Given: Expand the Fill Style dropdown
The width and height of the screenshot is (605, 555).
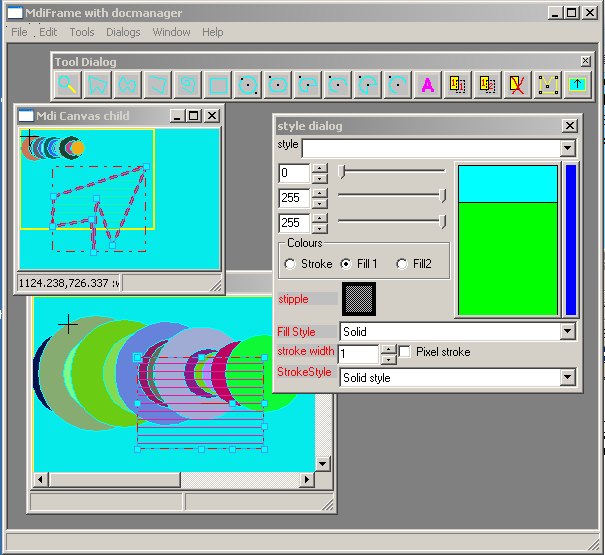Looking at the screenshot, I should 568,331.
